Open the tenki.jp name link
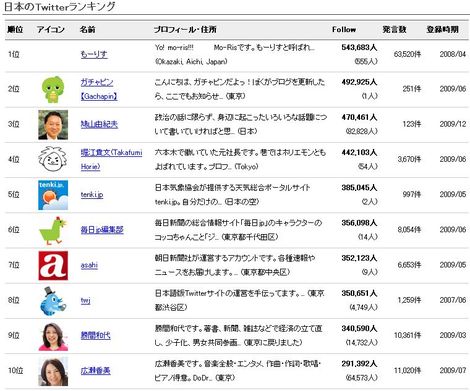 [x=92, y=195]
